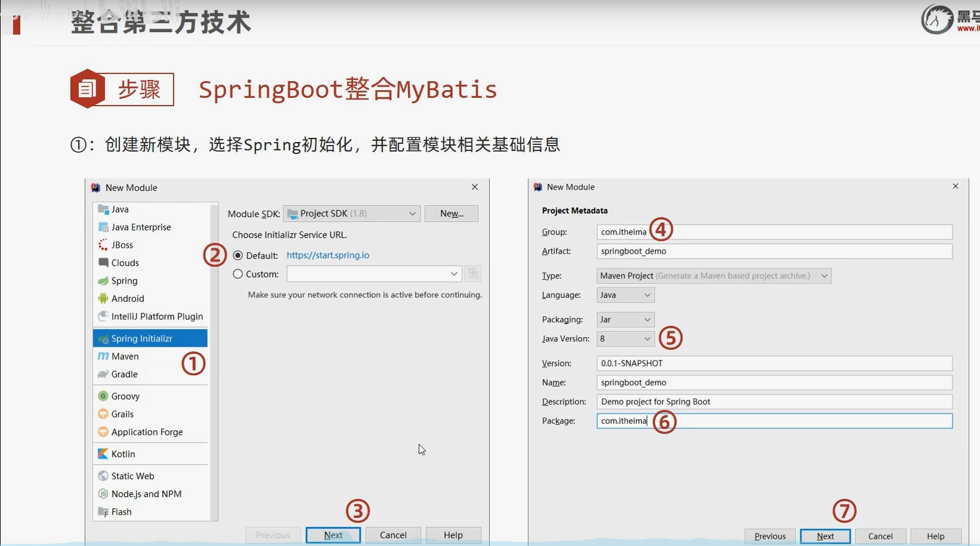This screenshot has height=546, width=980.
Task: Click Next in Project Metadata dialog
Action: point(826,536)
